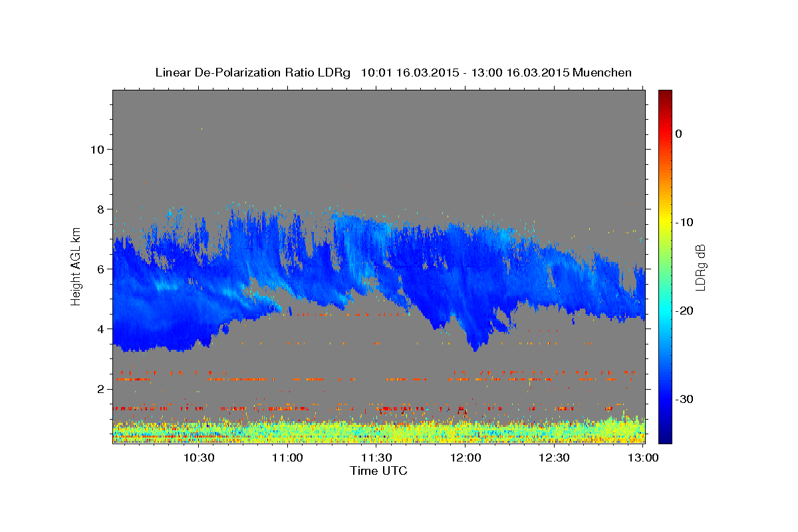Click the plot title 'Linear De-Polarization Ratio LDRg'
This screenshot has width=798, height=532.
[x=252, y=72]
